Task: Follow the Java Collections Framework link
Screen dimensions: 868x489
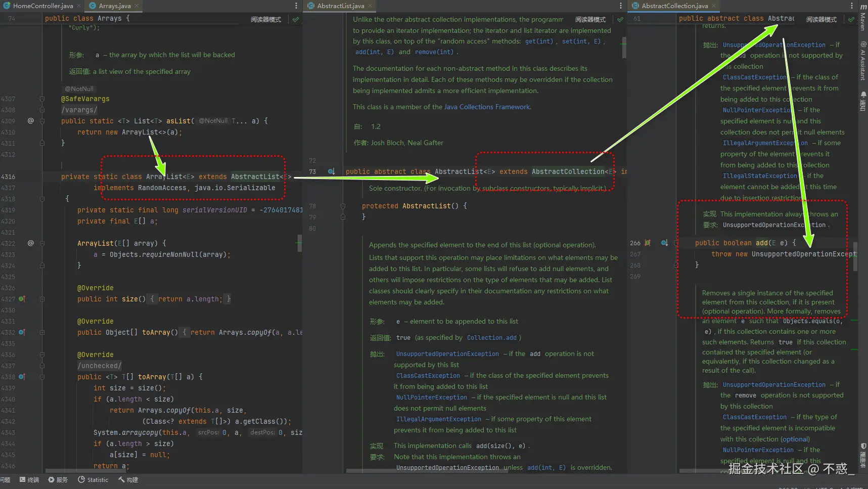Action: coord(487,107)
